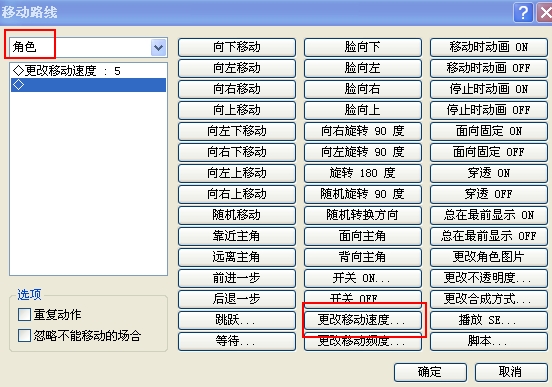
Task: Open the 开关 ON... dialog
Action: point(363,278)
